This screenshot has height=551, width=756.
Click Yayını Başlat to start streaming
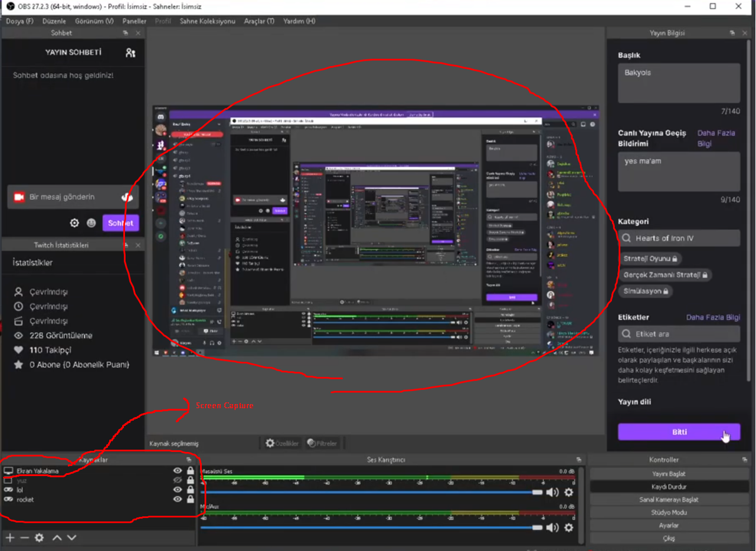(669, 474)
